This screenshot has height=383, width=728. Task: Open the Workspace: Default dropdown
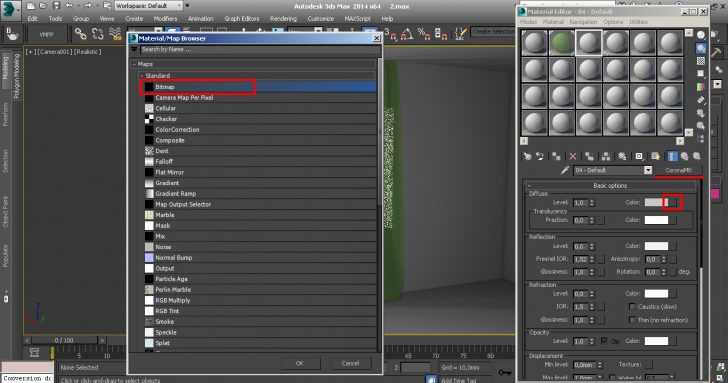pyautogui.click(x=149, y=6)
